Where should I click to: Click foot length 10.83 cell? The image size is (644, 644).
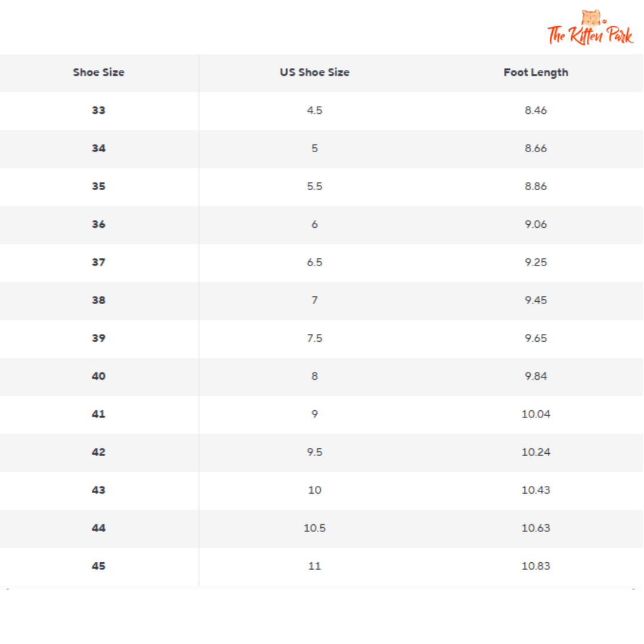coord(535,566)
